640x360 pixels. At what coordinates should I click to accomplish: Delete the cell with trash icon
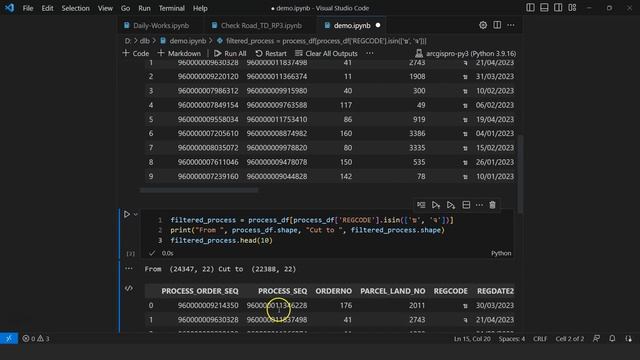coord(493,205)
